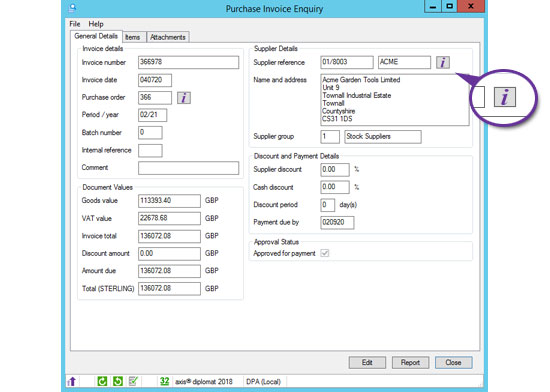Click the Batch number field
Viewport: 550px width, 392px height.
[150, 133]
